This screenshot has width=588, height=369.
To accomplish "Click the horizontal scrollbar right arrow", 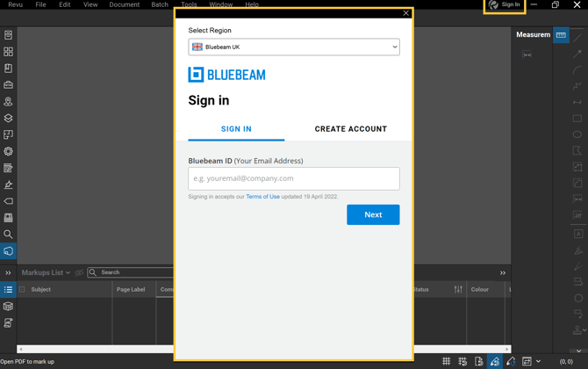I will click(507, 349).
